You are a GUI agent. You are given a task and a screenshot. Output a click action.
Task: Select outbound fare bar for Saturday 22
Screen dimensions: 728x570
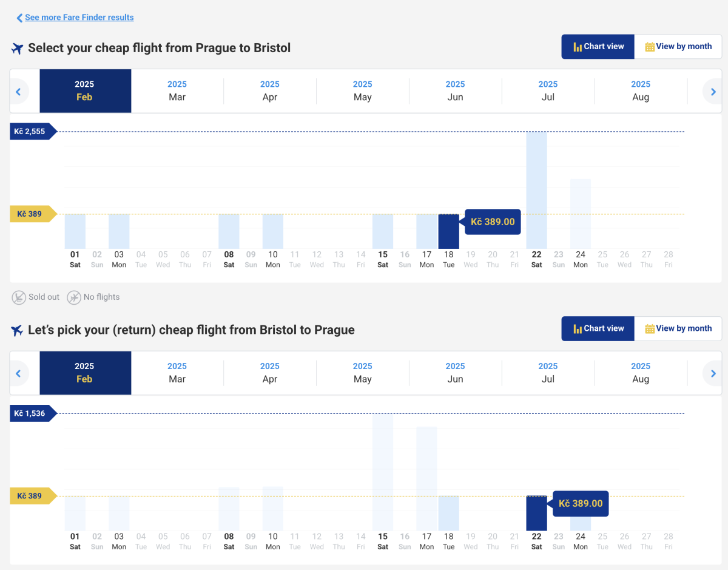[536, 190]
